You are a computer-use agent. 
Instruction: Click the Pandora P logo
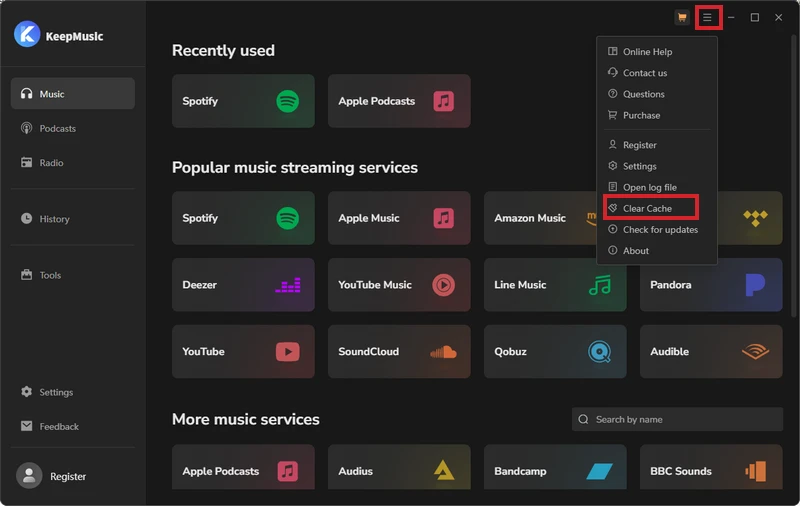coord(755,285)
